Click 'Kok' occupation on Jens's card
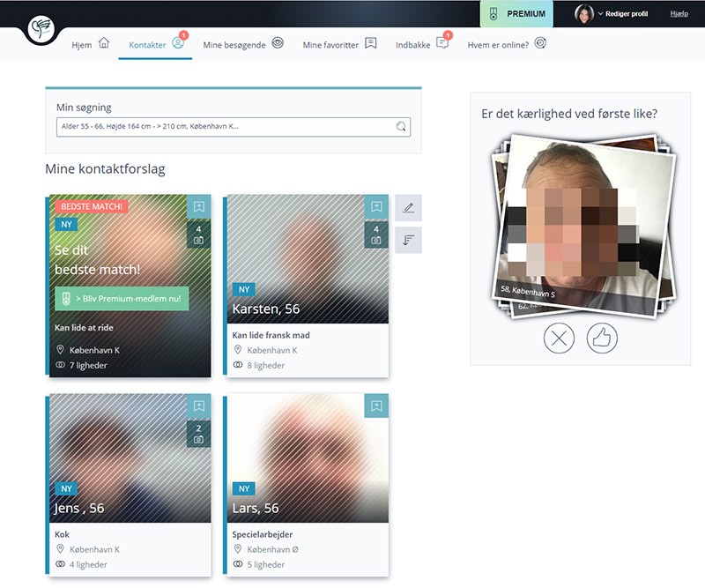This screenshot has height=588, width=705. coord(62,534)
